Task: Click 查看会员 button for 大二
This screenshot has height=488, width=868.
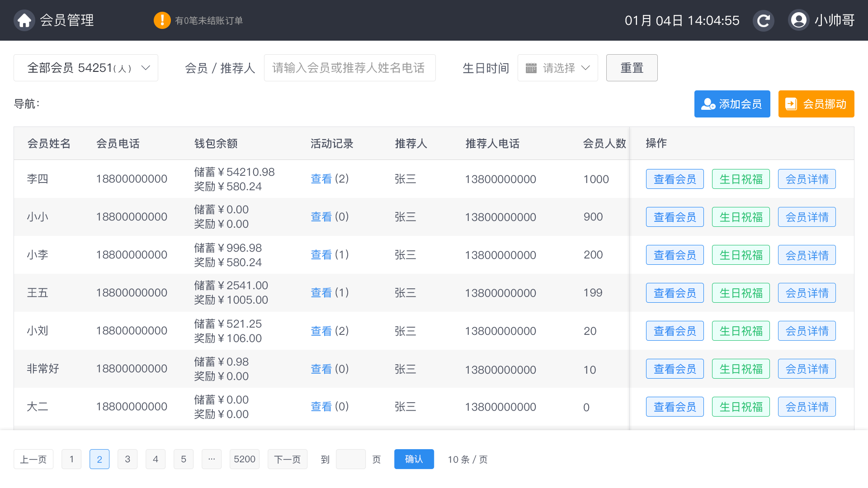Action: [x=675, y=407]
